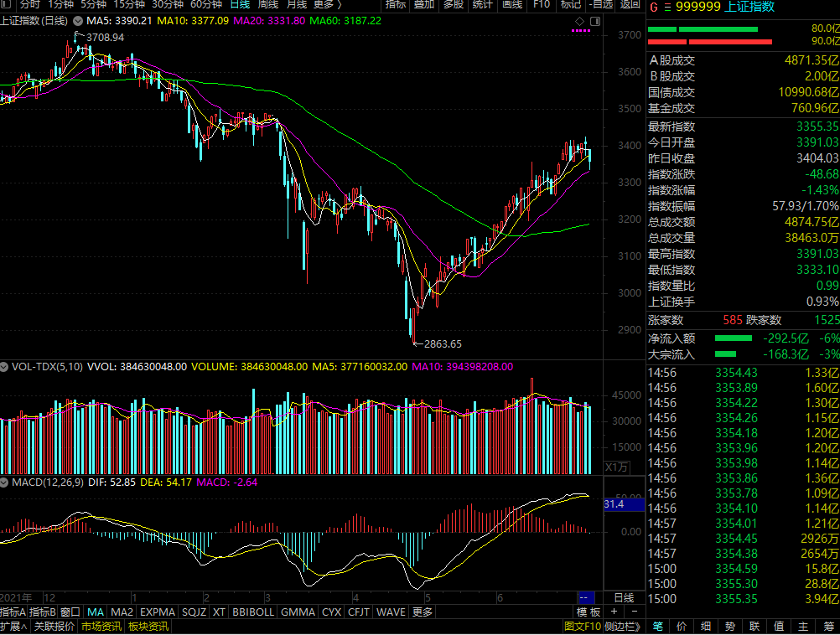Select the BBIBOLL indicator tab
This screenshot has width=840, height=635.
tap(253, 612)
